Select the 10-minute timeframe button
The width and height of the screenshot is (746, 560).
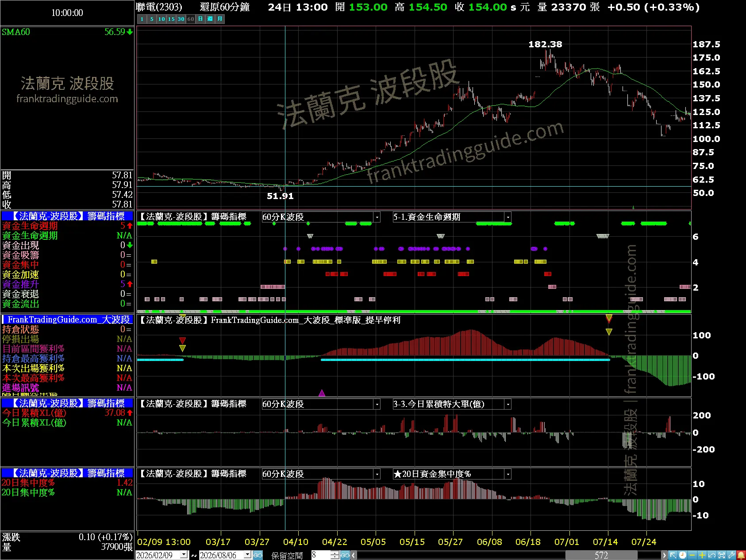tap(162, 19)
